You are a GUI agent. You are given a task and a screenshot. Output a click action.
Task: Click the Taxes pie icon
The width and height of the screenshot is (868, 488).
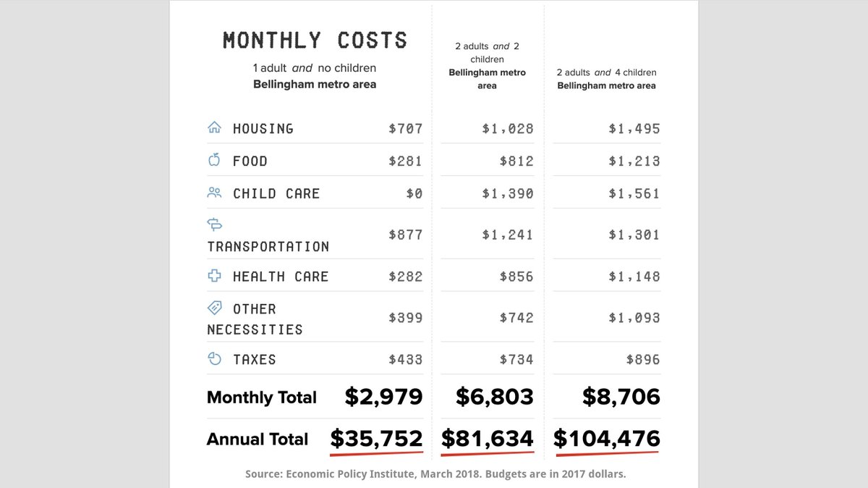(x=214, y=358)
